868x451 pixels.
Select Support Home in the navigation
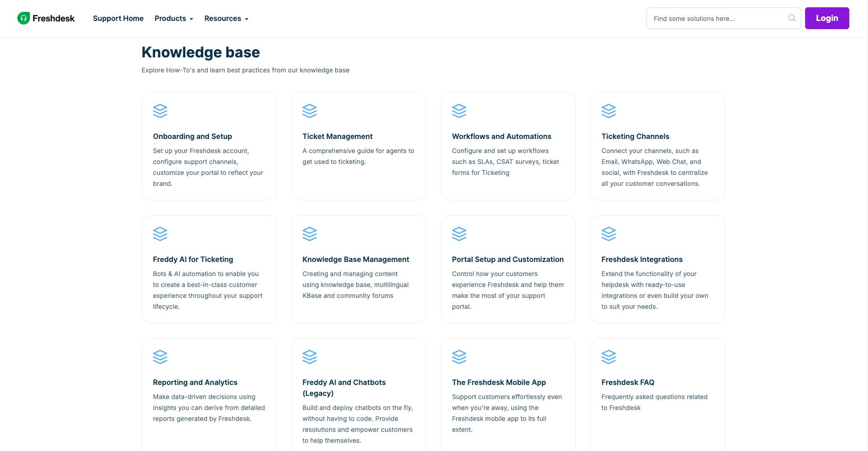tap(118, 18)
